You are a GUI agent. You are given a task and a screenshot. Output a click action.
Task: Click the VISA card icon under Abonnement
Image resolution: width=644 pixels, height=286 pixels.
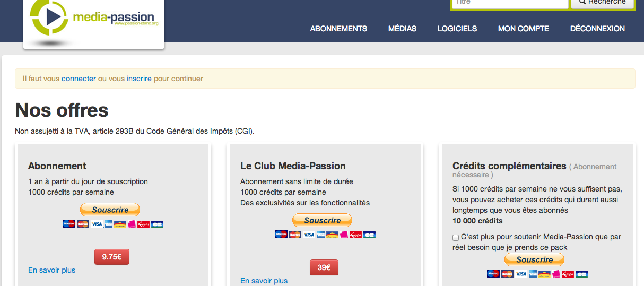pyautogui.click(x=97, y=224)
